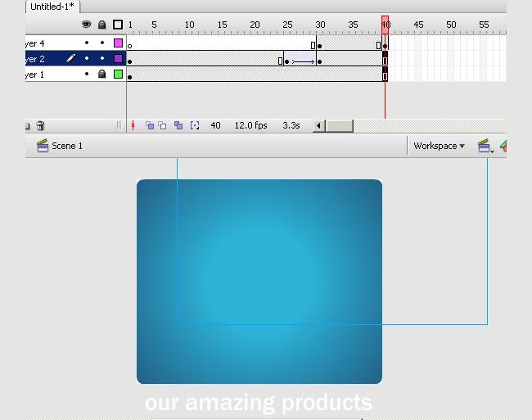The height and width of the screenshot is (420, 532).
Task: Unlock Layer 1 via padlock icon
Action: click(x=101, y=74)
